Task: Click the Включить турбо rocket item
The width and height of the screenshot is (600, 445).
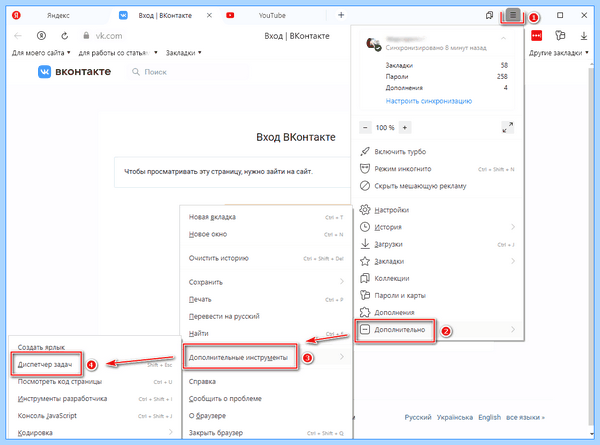Action: click(x=437, y=152)
